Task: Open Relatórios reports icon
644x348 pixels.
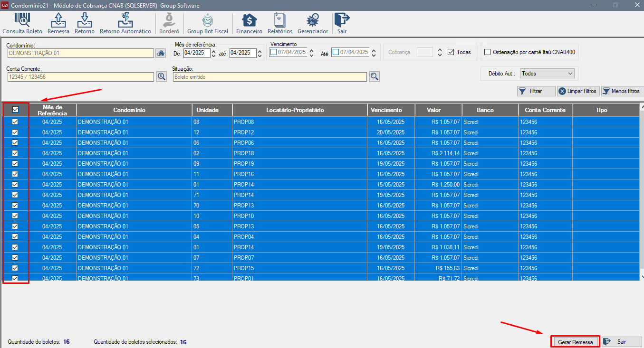Action: (x=280, y=23)
